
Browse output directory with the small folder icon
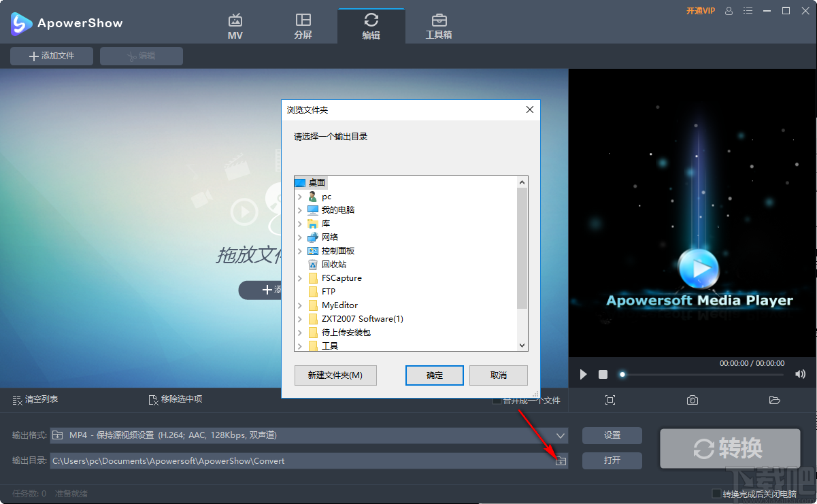[x=561, y=460]
